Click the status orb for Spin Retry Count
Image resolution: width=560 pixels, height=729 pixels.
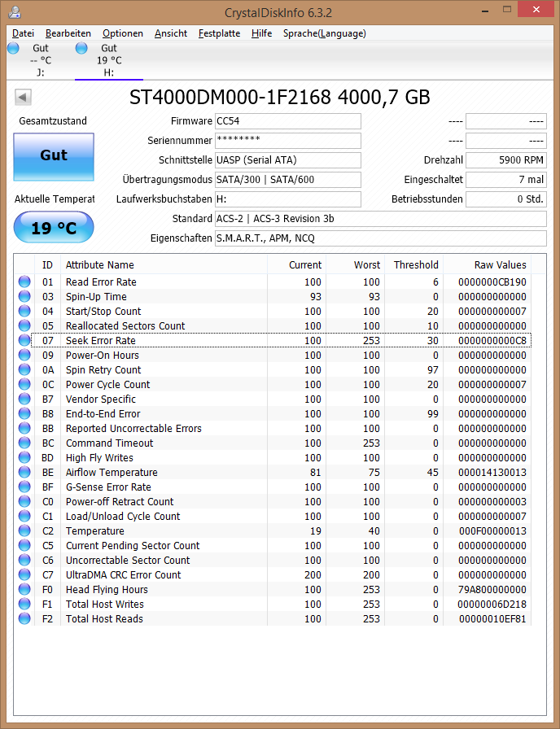[x=24, y=369]
